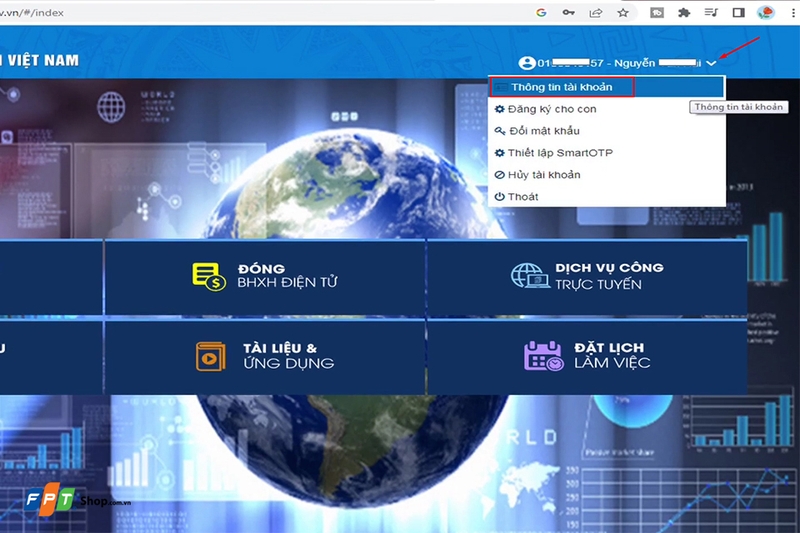Click the screenshot extension icon

coord(657,13)
